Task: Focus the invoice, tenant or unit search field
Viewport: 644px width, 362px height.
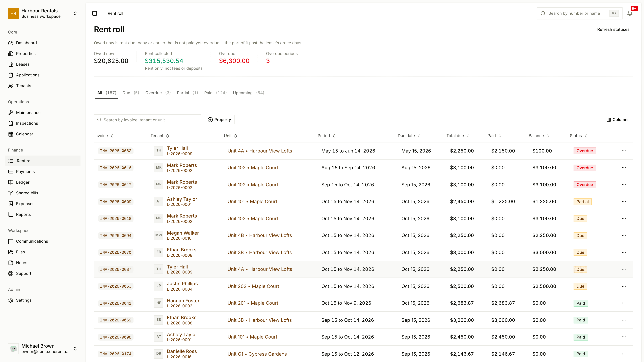Action: pos(148,120)
